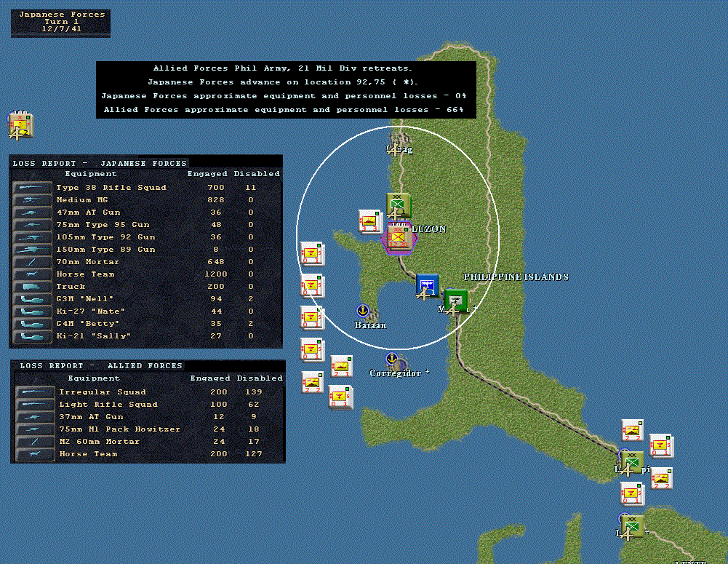
Task: Select the Japanese unit in the purple hexagon
Action: [x=398, y=237]
